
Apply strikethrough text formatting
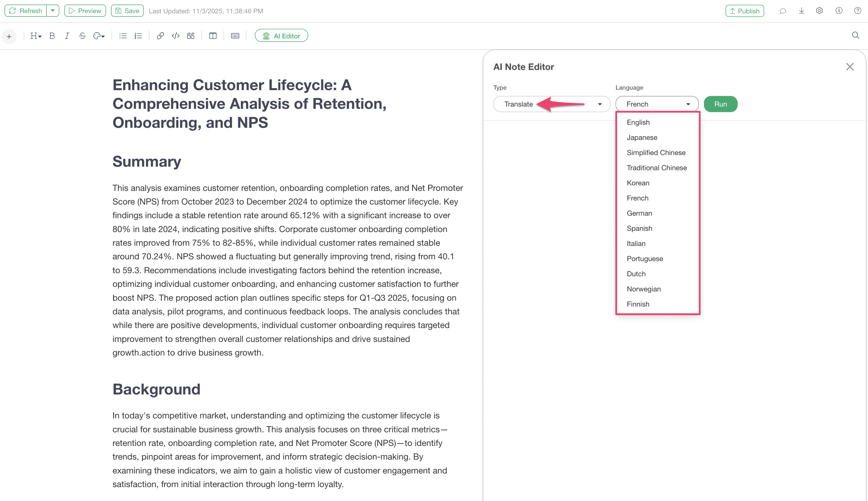tap(82, 36)
